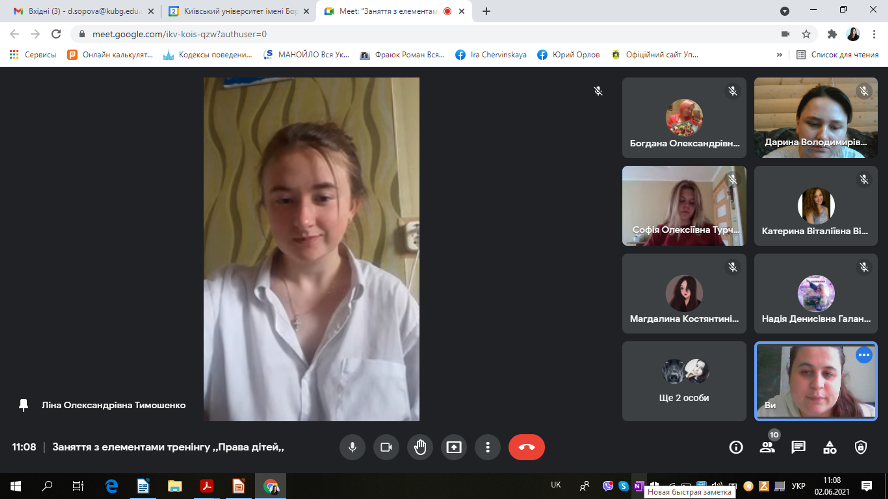Viewport: 888px width, 499px height.
Task: Open the Офіційний сайт bookmark
Action: coord(655,54)
